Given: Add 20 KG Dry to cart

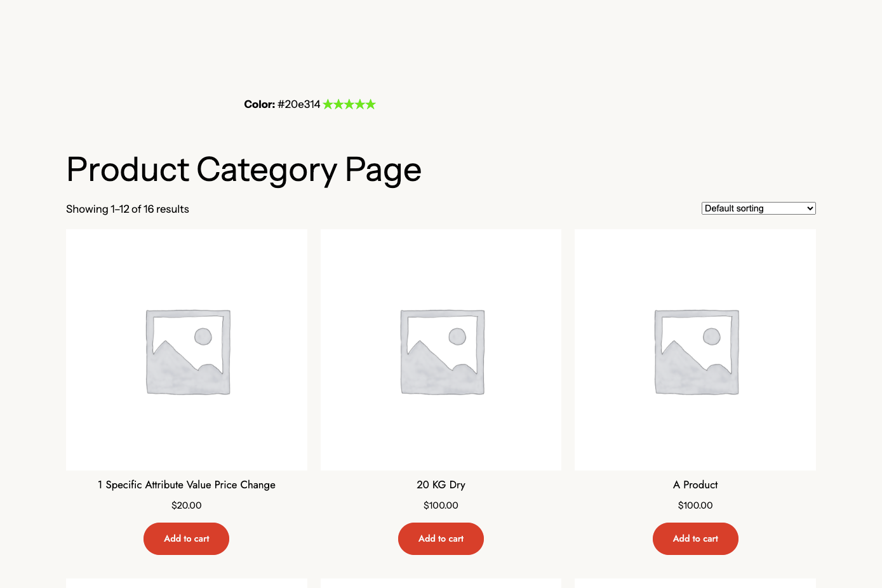Looking at the screenshot, I should click(441, 538).
